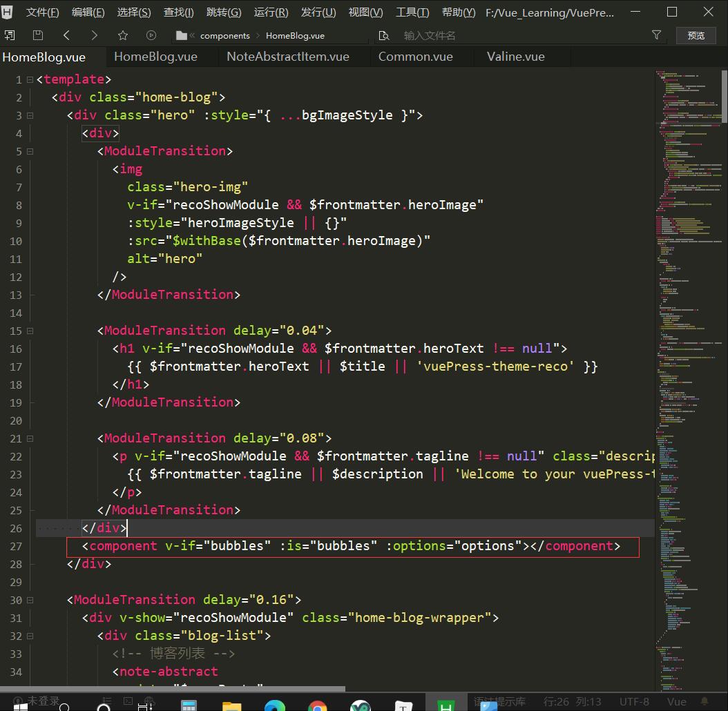Screen dimensions: 728x711
Task: Create a new file with the toolbar icon
Action: click(x=10, y=35)
